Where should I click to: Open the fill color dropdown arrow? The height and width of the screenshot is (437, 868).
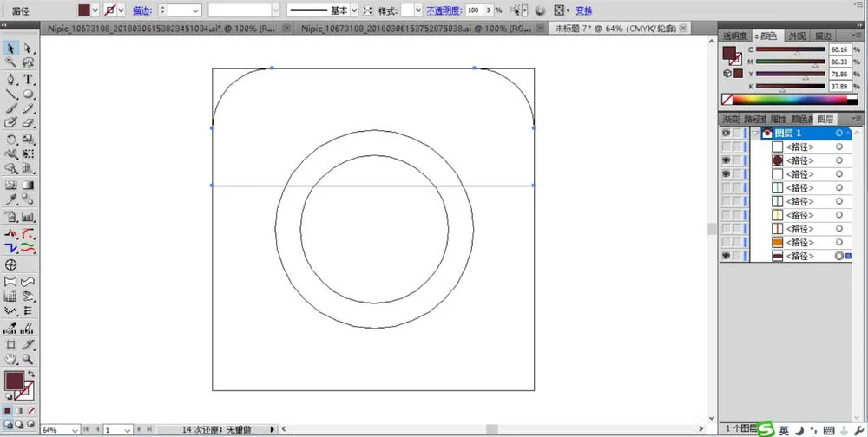(95, 10)
